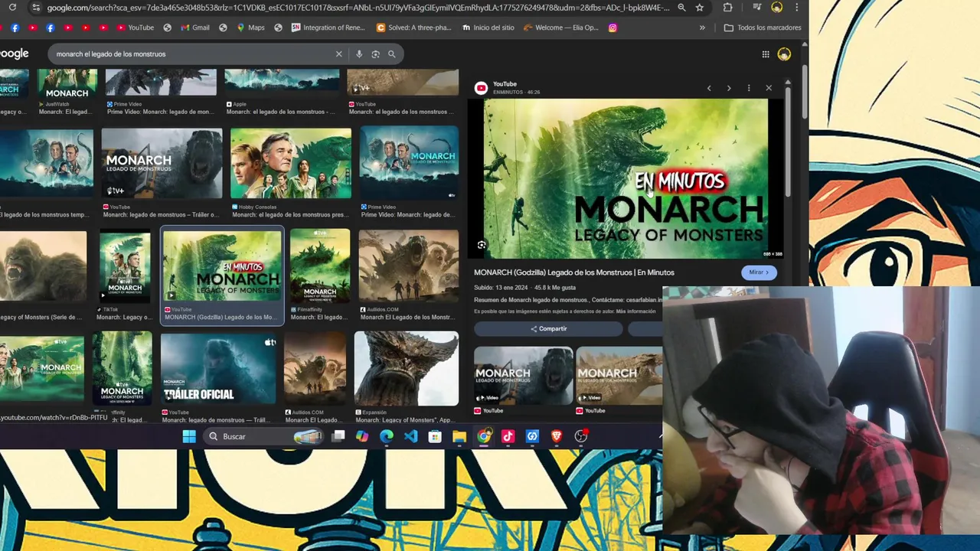Select the Monarch Legado de Monstruos Tráiler thumbnail
The height and width of the screenshot is (551, 980).
pos(162,163)
